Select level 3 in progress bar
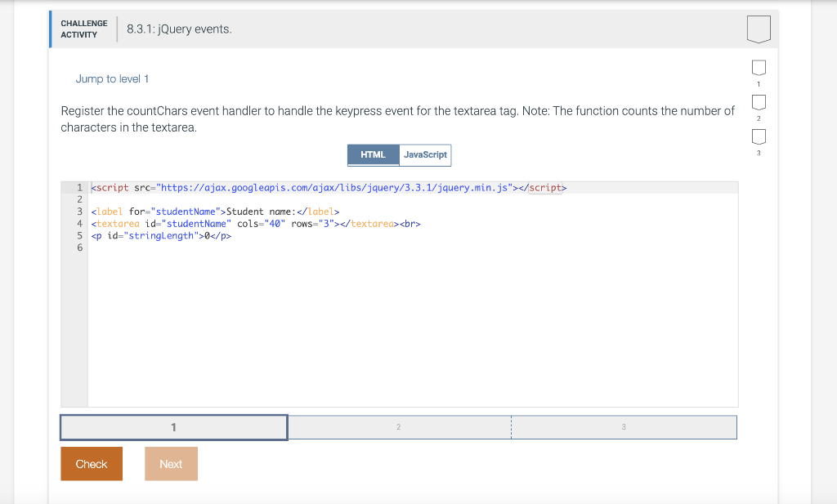 (624, 427)
